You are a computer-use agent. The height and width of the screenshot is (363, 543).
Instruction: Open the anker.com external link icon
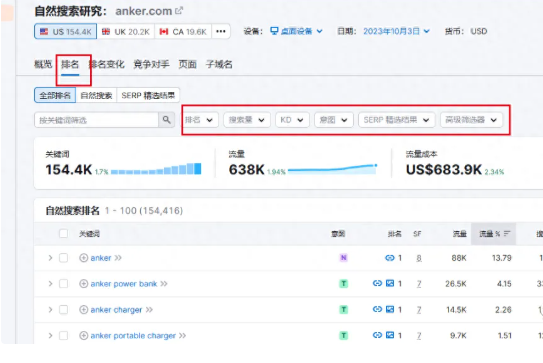(x=179, y=11)
